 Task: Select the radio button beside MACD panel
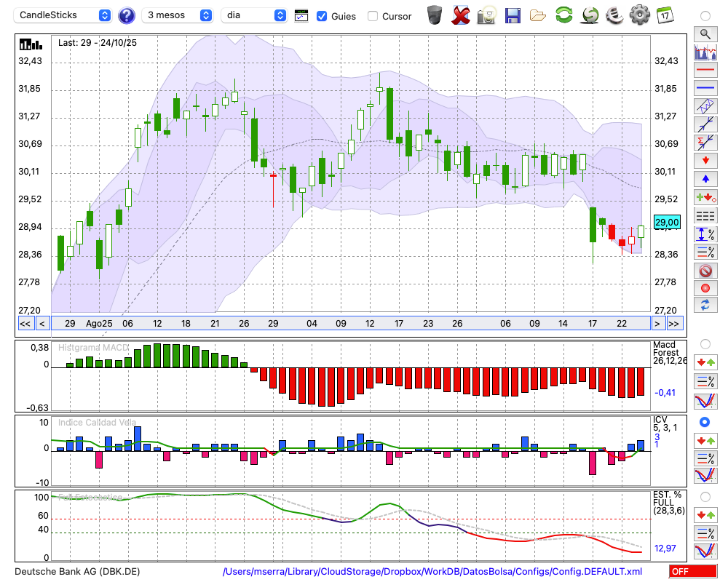click(x=705, y=343)
